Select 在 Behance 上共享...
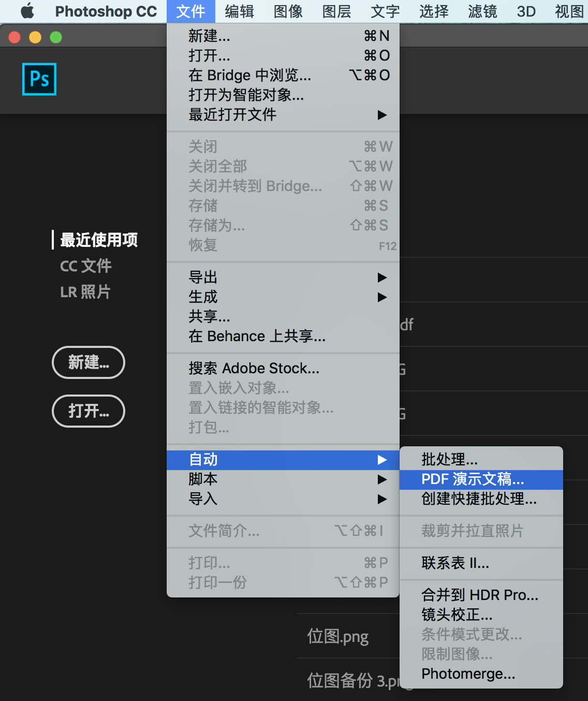This screenshot has width=588, height=701. (x=283, y=337)
